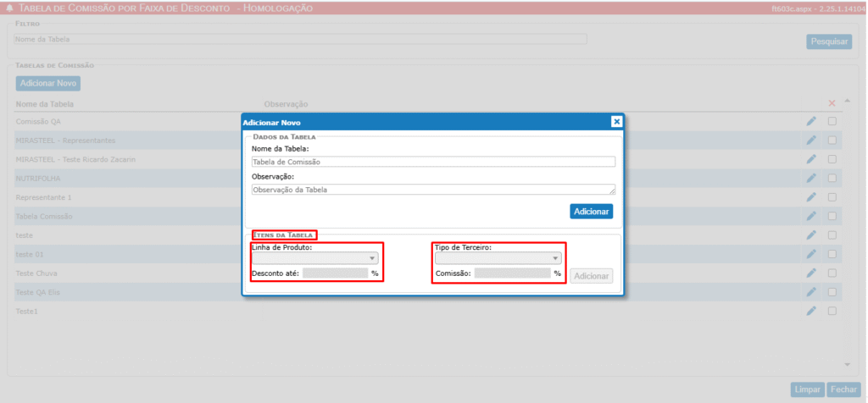The width and height of the screenshot is (868, 403).
Task: Edit the NUTRIFOLHA row with pencil icon
Action: tap(810, 178)
